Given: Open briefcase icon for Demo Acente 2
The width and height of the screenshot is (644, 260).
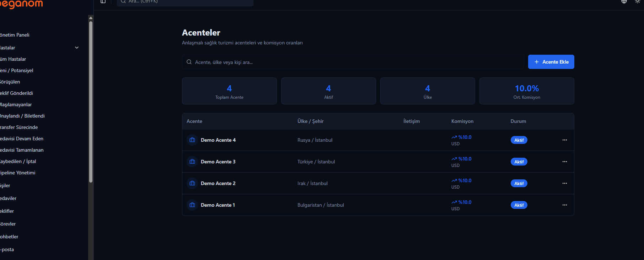Looking at the screenshot, I should [192, 183].
